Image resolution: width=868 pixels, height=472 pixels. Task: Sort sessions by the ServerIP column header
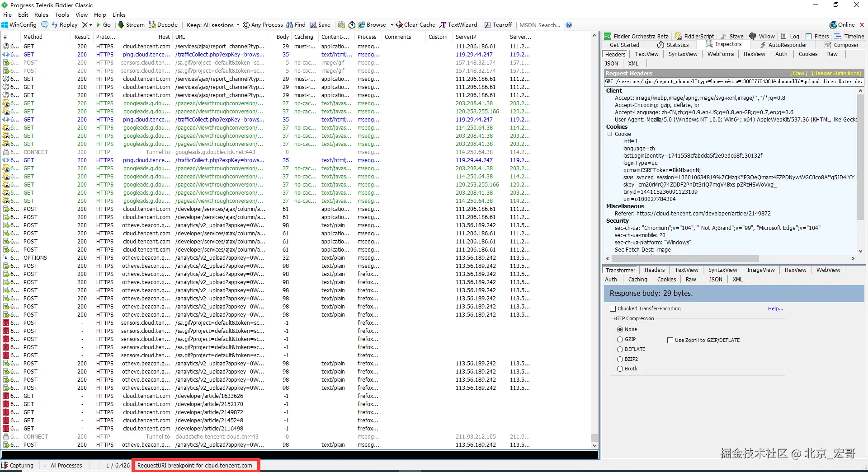(x=480, y=37)
